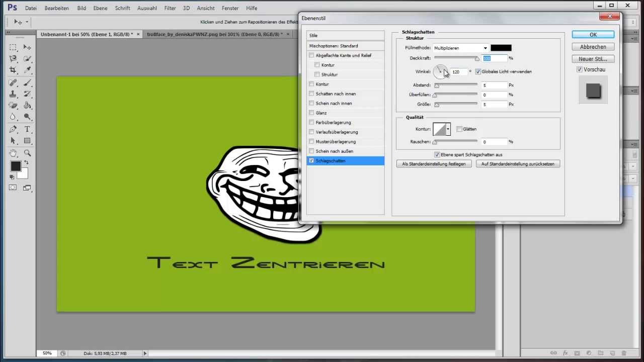This screenshot has height=362, width=644.
Task: Select the Quick Selection tool
Action: (27, 59)
